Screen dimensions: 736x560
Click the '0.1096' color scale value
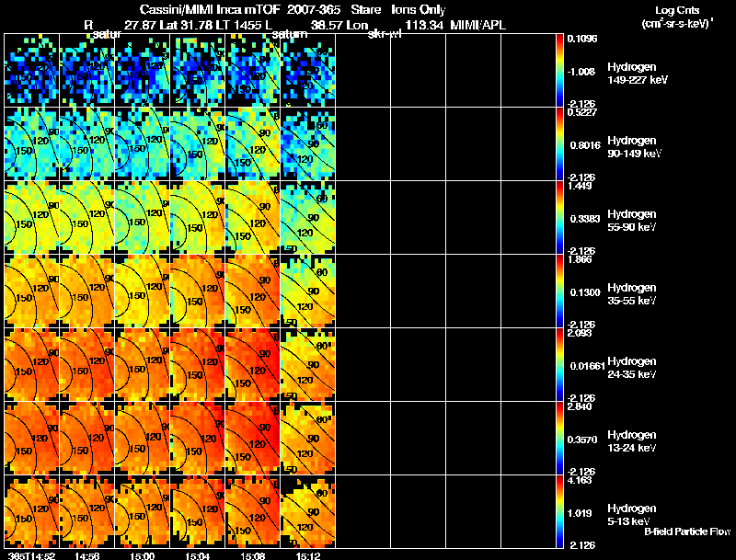click(582, 39)
